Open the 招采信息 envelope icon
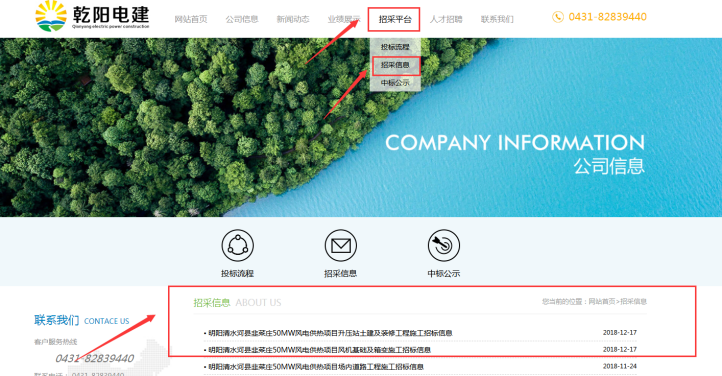This screenshot has height=376, width=722. (340, 245)
